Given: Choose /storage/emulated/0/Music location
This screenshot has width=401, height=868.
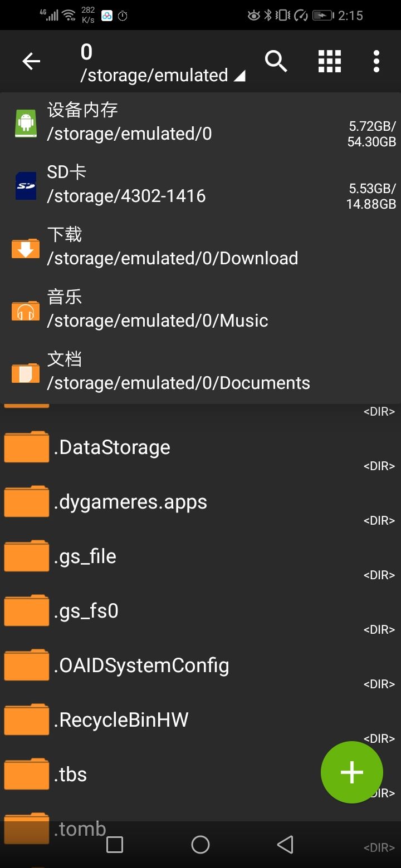Looking at the screenshot, I should point(158,320).
